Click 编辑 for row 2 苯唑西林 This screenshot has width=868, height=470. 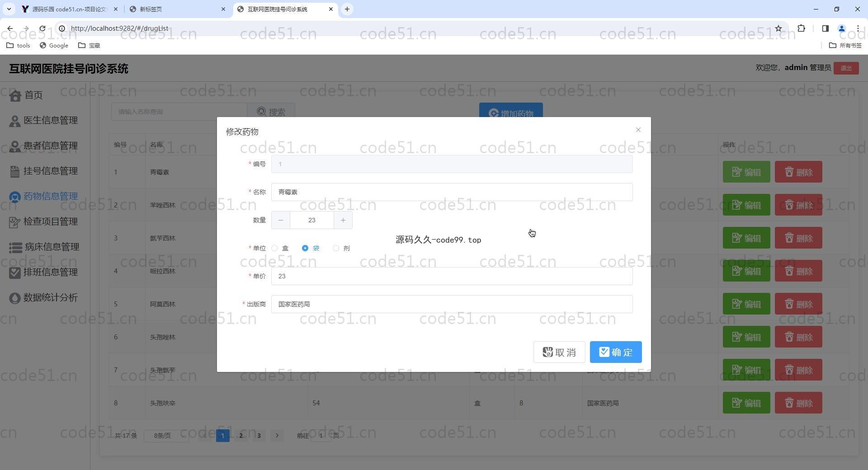(x=746, y=205)
